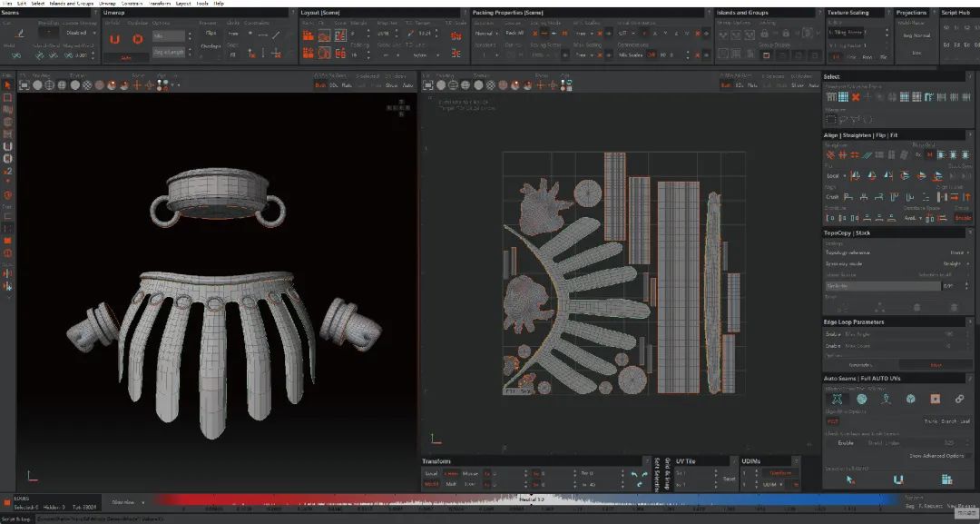980x524 pixels.
Task: Expand the Symmetry mode Straight dropdown
Action: tap(954, 263)
